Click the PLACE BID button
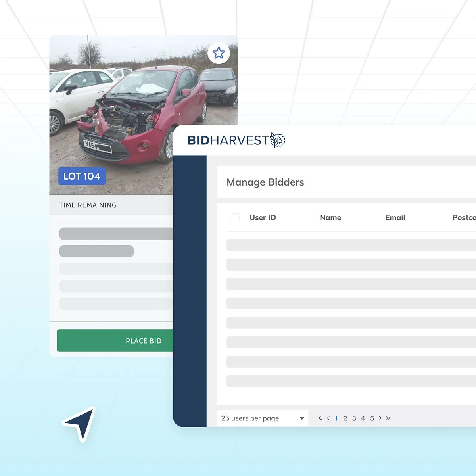This screenshot has height=476, width=476. click(x=115, y=341)
